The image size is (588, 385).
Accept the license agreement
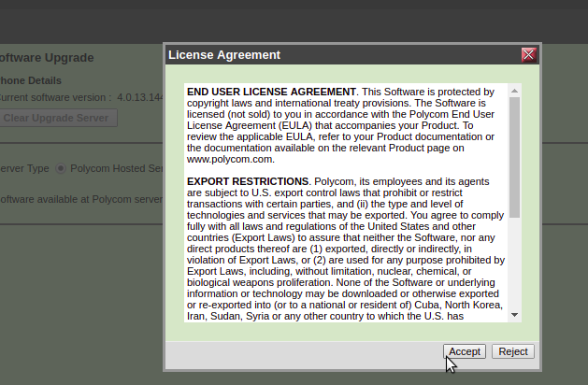pos(465,351)
